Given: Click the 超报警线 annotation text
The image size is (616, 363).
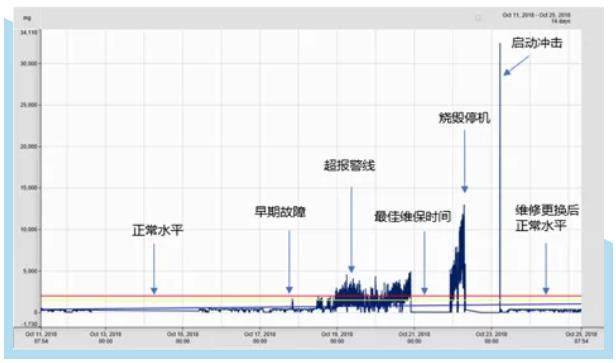Looking at the screenshot, I should tap(349, 165).
